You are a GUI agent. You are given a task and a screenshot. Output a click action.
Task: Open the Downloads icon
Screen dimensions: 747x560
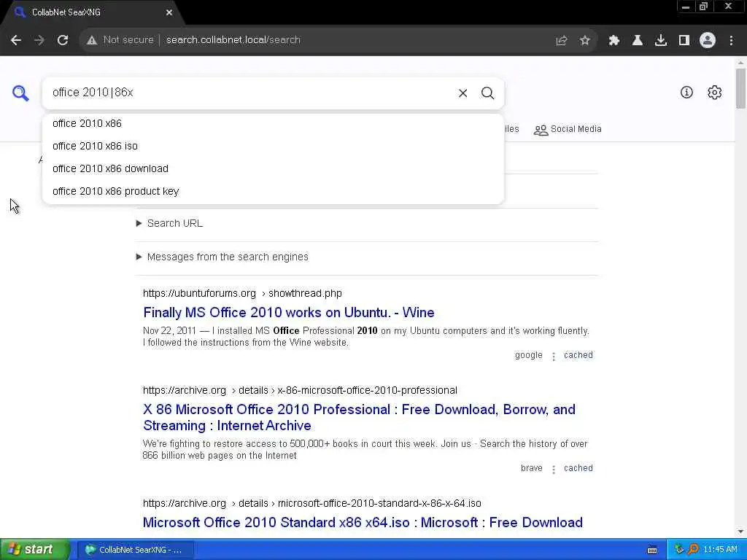661,41
